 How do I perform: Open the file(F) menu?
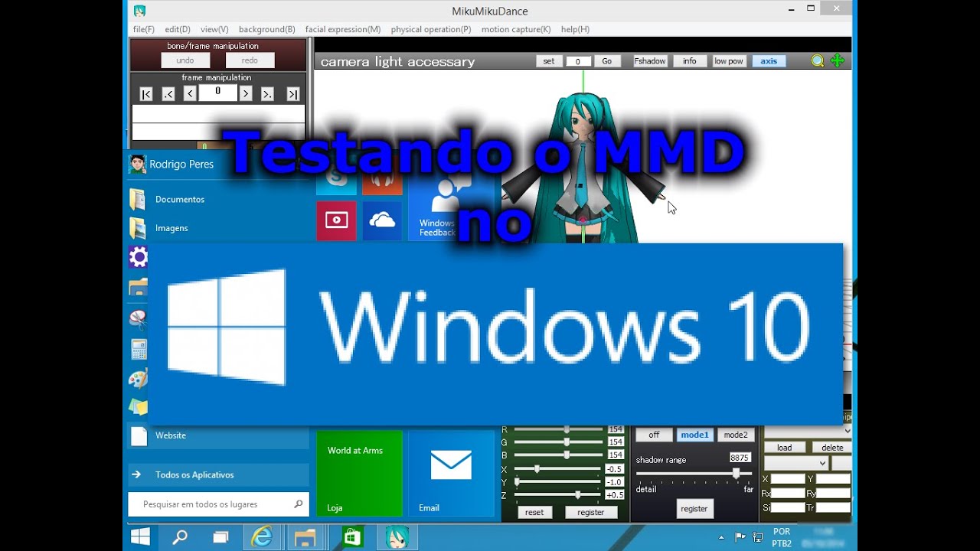click(x=144, y=29)
